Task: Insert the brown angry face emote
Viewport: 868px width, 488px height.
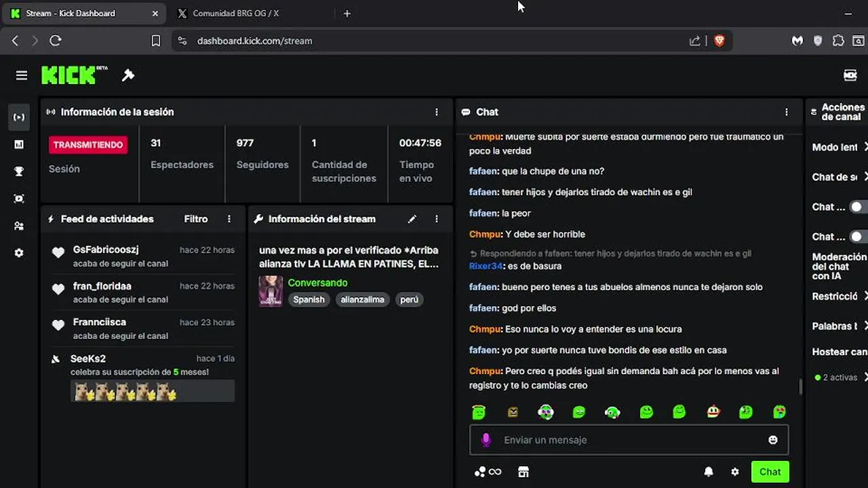Action: [x=513, y=411]
